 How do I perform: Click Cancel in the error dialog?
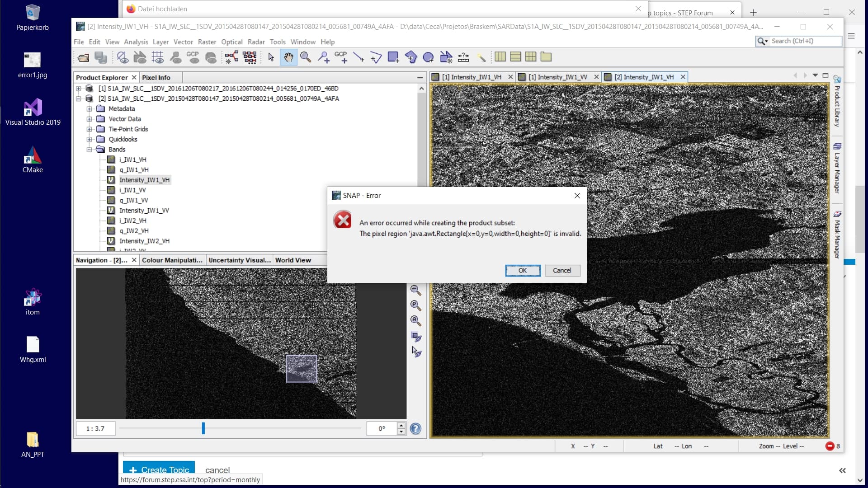(x=562, y=271)
